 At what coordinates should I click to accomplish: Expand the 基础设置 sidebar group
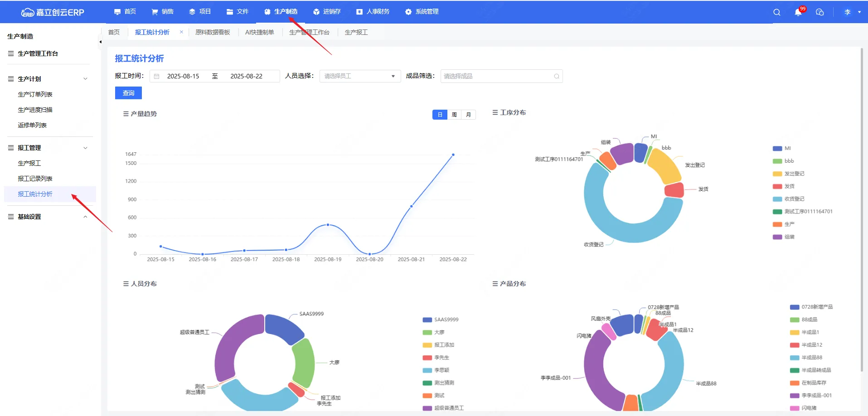click(x=85, y=217)
